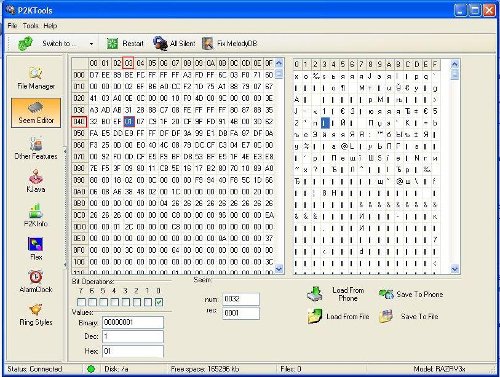Click the text pane scroll-up arrow

[x=455, y=64]
